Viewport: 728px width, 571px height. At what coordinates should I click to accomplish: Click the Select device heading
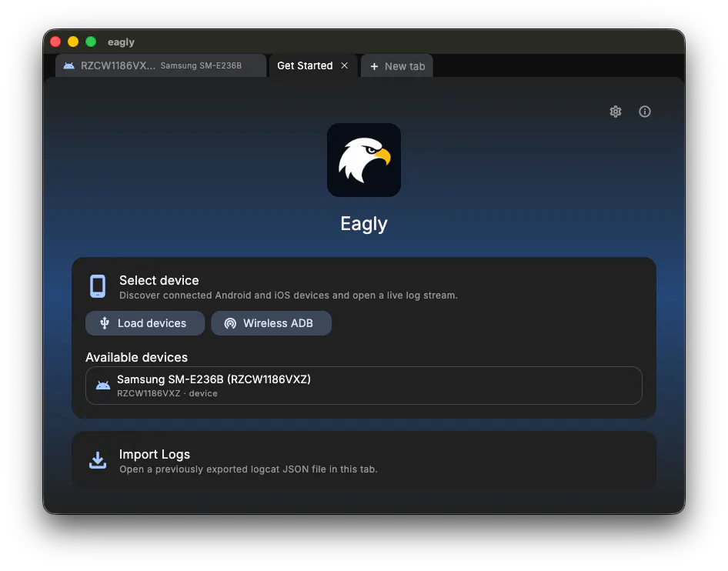coord(159,280)
